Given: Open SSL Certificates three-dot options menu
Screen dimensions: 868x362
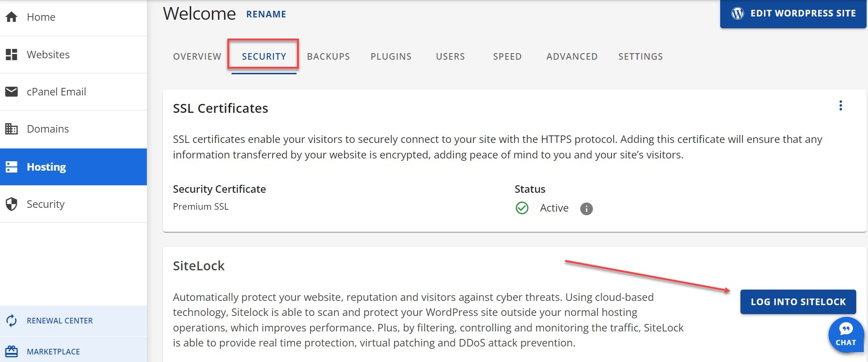Looking at the screenshot, I should coord(840,106).
